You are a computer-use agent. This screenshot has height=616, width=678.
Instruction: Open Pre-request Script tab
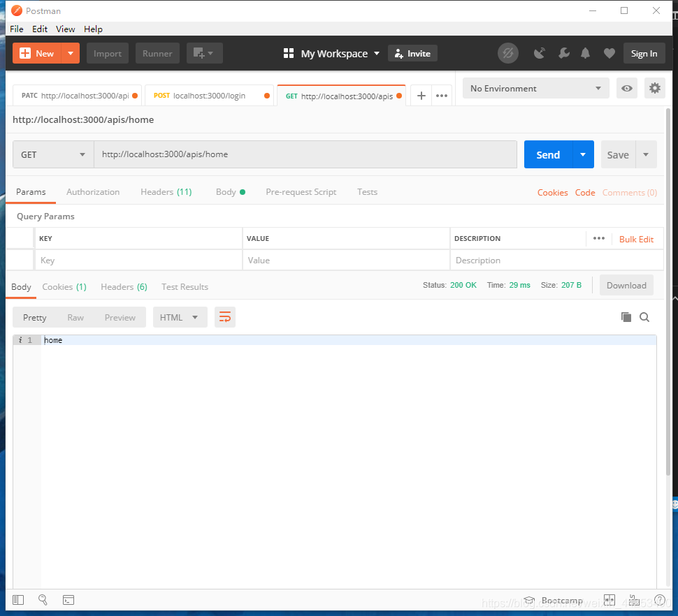301,192
